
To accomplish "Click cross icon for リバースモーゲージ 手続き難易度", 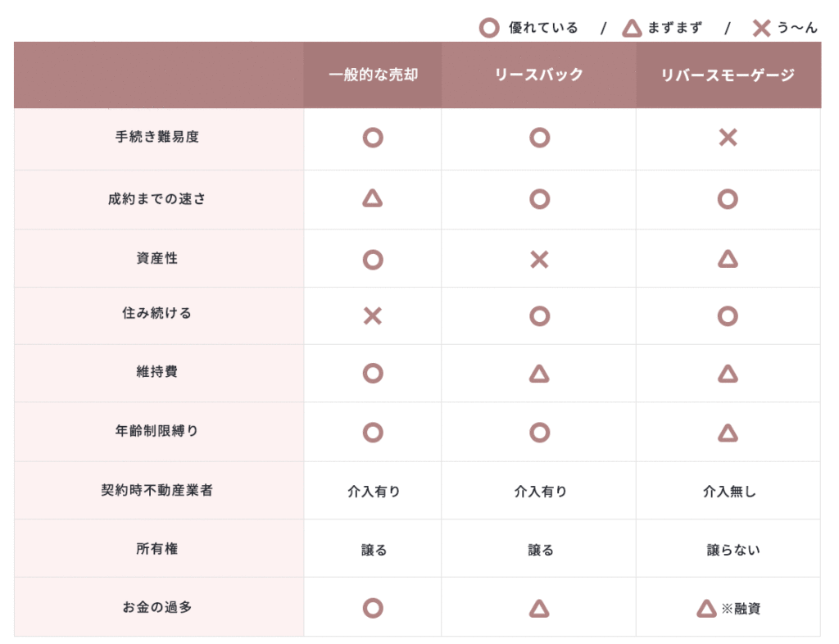I will (x=728, y=138).
